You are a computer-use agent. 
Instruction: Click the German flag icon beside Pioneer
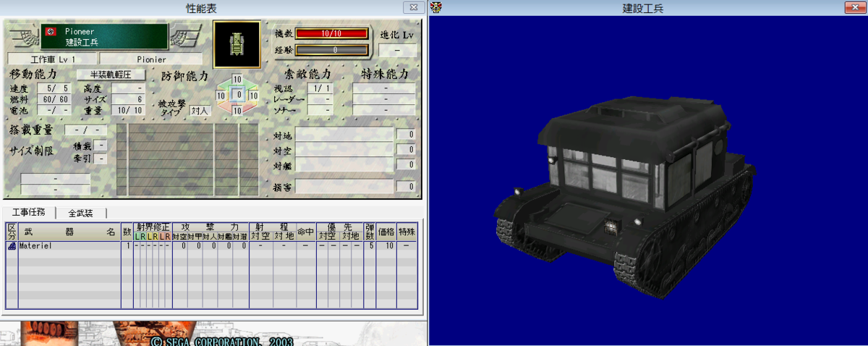coord(51,32)
